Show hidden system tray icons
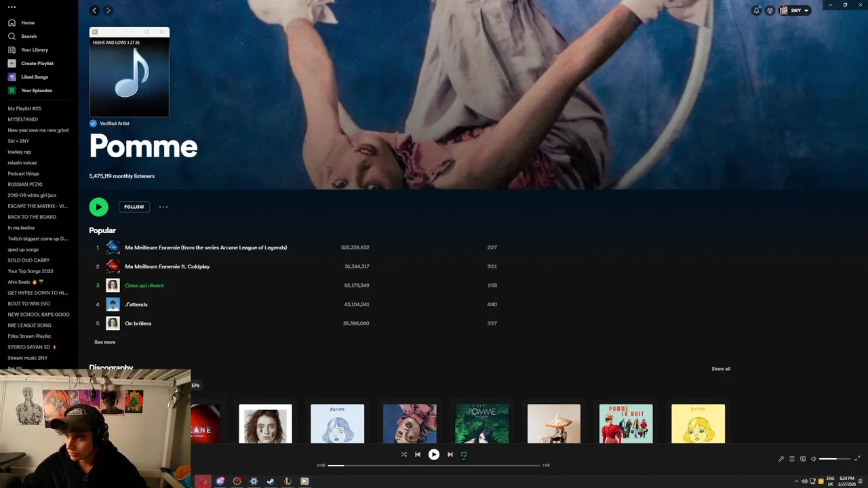 pyautogui.click(x=796, y=481)
